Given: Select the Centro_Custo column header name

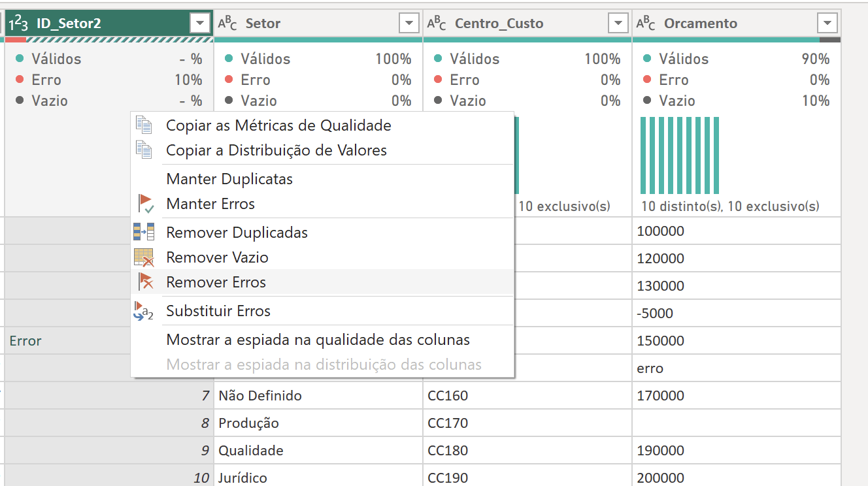Looking at the screenshot, I should pyautogui.click(x=499, y=24).
